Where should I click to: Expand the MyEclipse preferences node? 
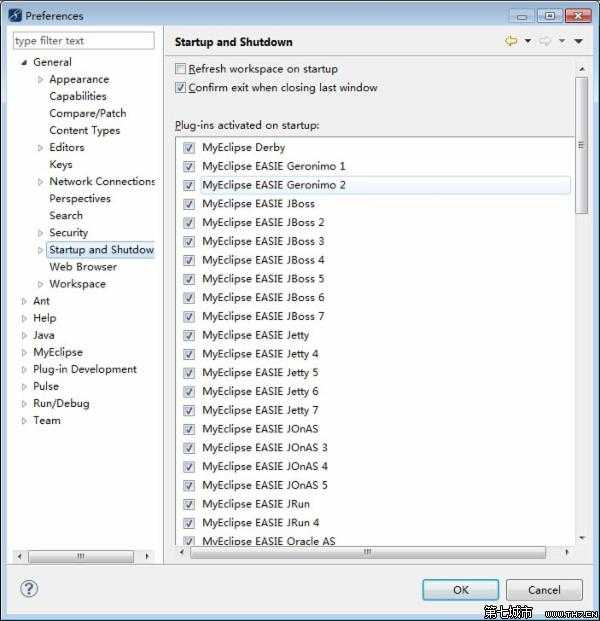(24, 353)
